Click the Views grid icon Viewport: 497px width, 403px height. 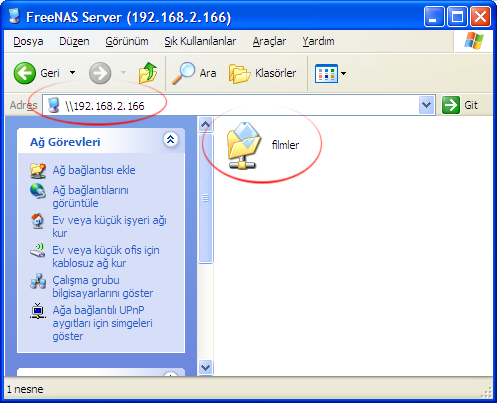tap(326, 73)
